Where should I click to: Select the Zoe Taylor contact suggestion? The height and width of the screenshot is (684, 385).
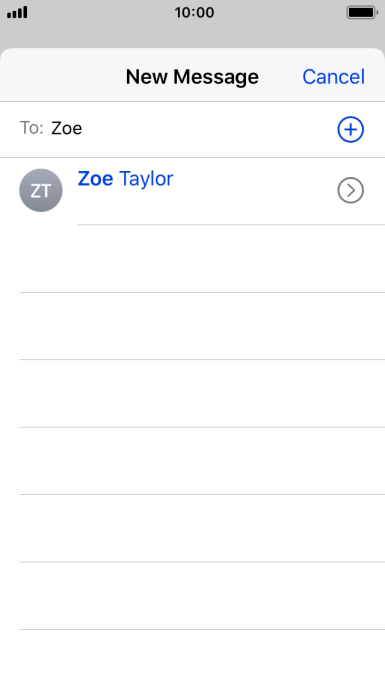[x=192, y=191]
